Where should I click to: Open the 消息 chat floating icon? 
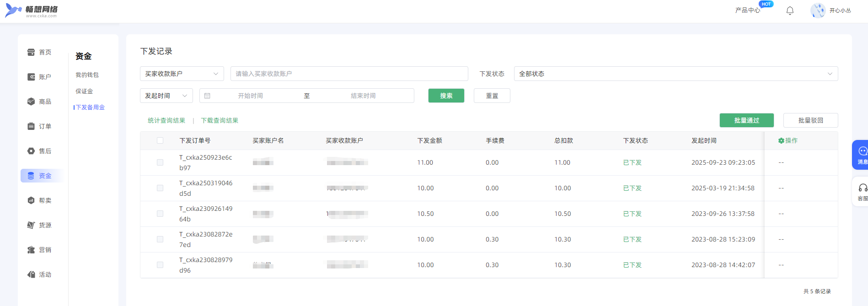(862, 151)
